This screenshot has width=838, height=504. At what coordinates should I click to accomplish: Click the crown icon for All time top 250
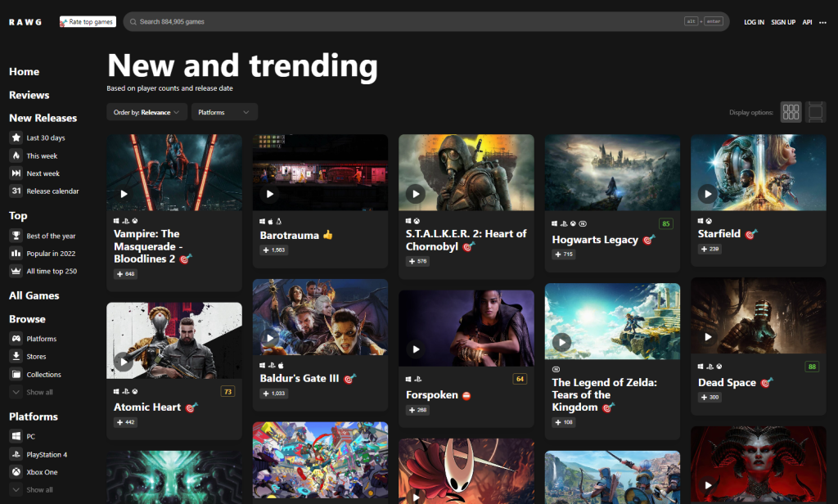click(x=16, y=271)
